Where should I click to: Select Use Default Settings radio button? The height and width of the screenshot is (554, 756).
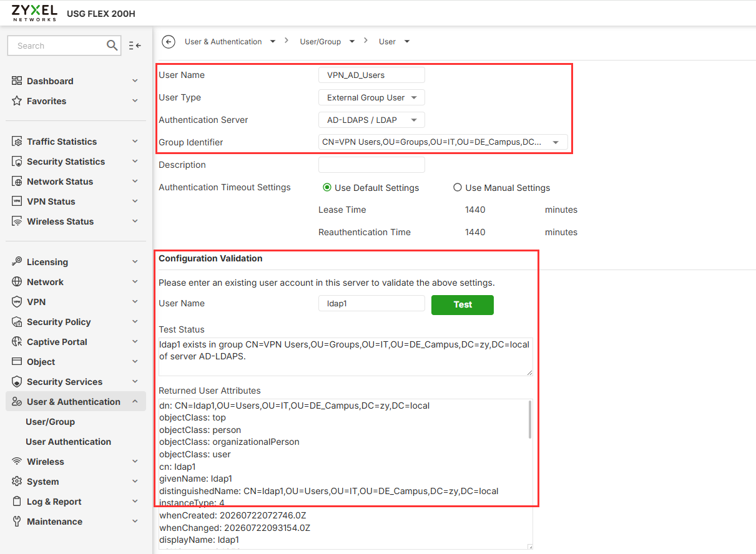[x=327, y=187]
